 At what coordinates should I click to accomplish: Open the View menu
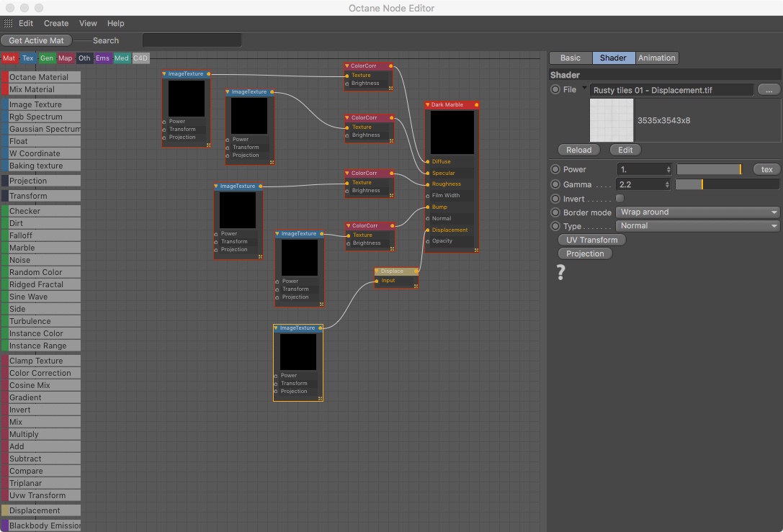88,24
